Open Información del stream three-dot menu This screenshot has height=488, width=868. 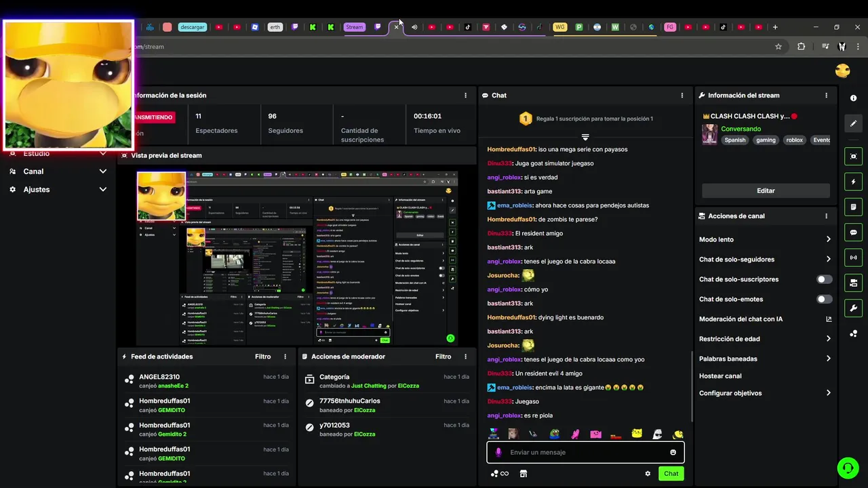(x=826, y=96)
